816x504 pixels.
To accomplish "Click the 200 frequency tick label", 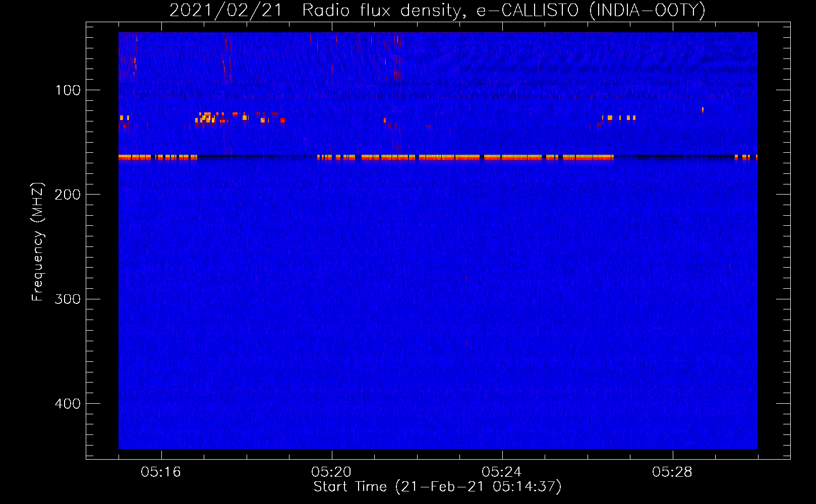I will [68, 195].
